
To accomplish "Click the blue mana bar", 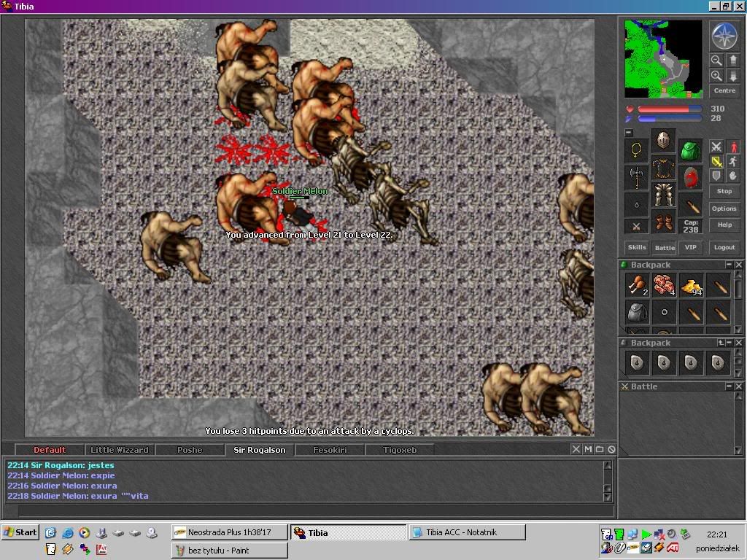I will click(670, 119).
